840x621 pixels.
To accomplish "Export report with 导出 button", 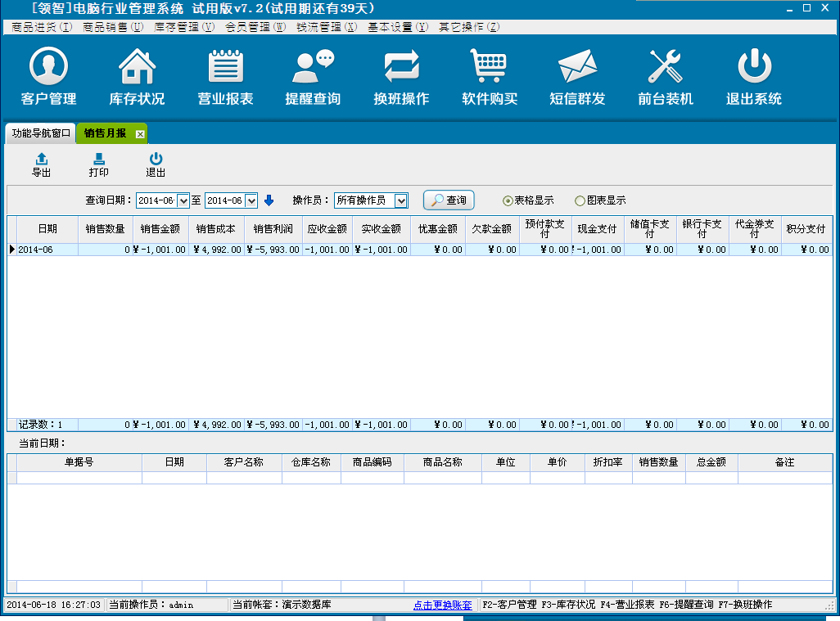I will [x=41, y=165].
